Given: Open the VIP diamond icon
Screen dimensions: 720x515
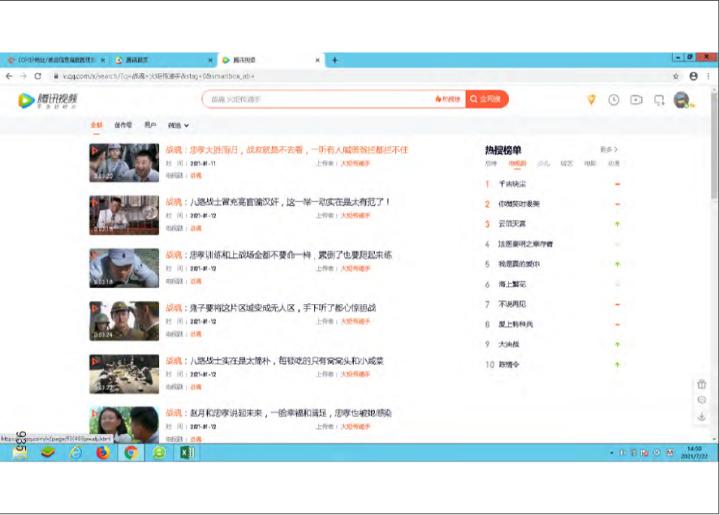Looking at the screenshot, I should [x=591, y=99].
